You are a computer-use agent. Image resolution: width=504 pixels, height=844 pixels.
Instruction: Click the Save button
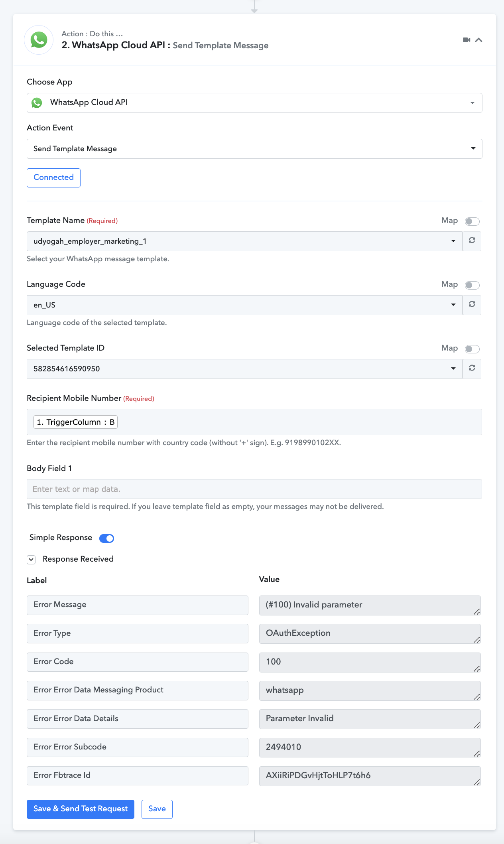[x=157, y=809]
